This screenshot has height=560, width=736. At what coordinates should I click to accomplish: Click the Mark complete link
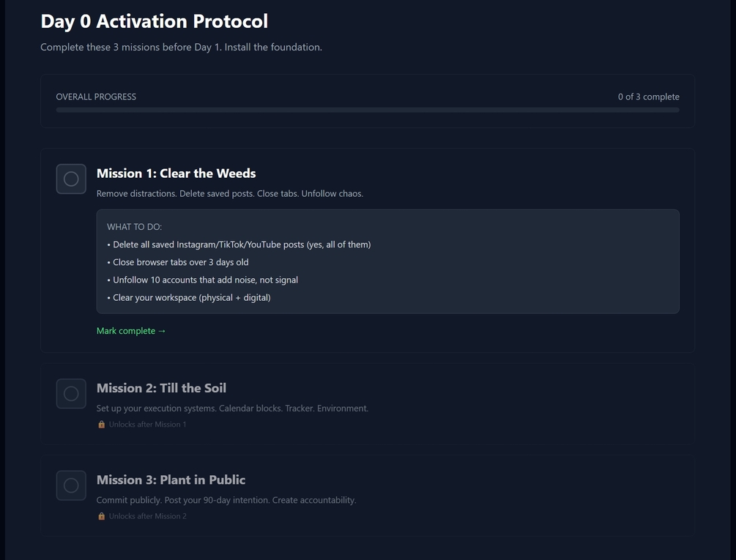[x=131, y=331]
